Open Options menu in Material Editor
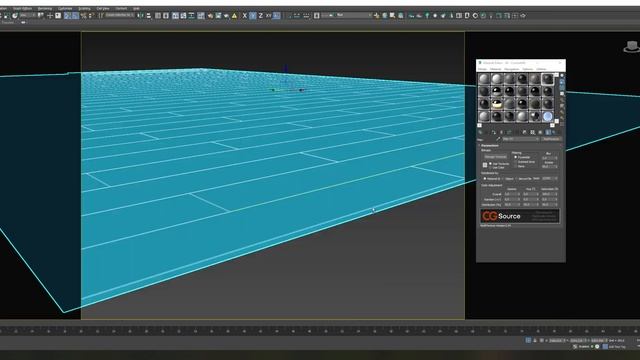The height and width of the screenshot is (360, 640). (x=528, y=69)
